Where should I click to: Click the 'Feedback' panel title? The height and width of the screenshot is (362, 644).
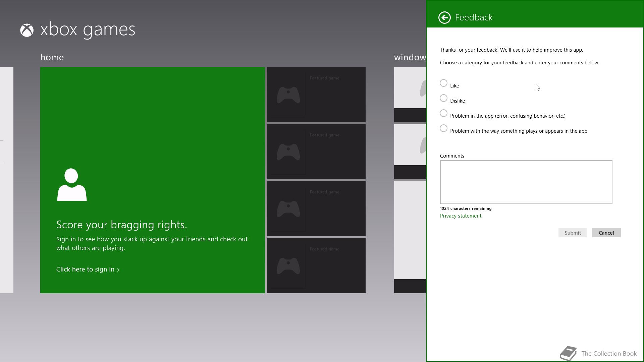click(474, 17)
